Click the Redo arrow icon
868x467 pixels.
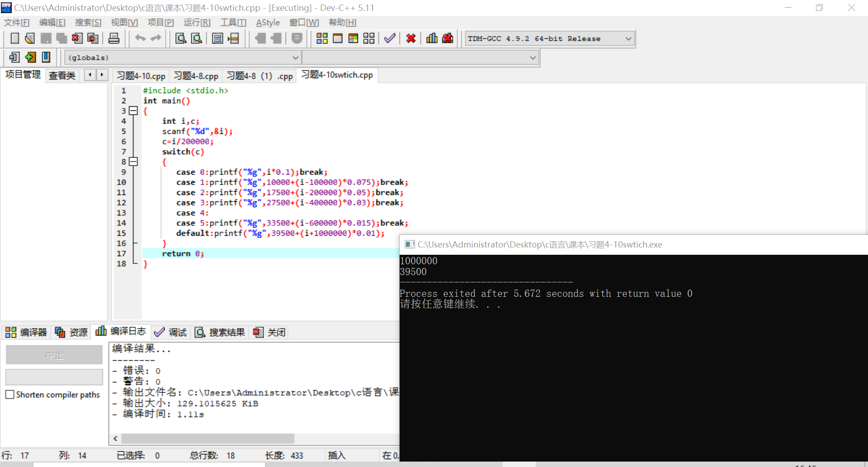tap(156, 38)
